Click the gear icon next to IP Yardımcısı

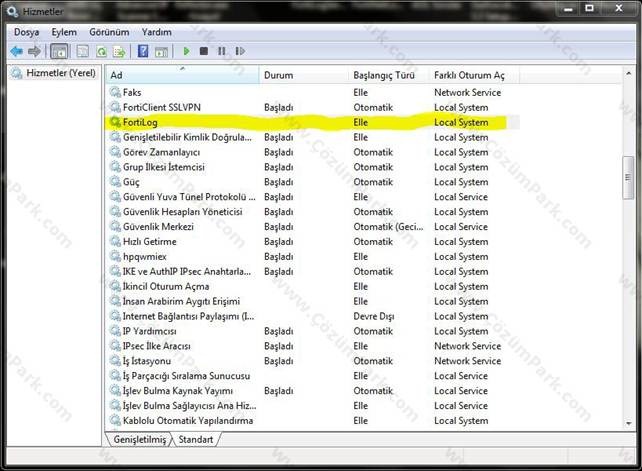(x=115, y=331)
